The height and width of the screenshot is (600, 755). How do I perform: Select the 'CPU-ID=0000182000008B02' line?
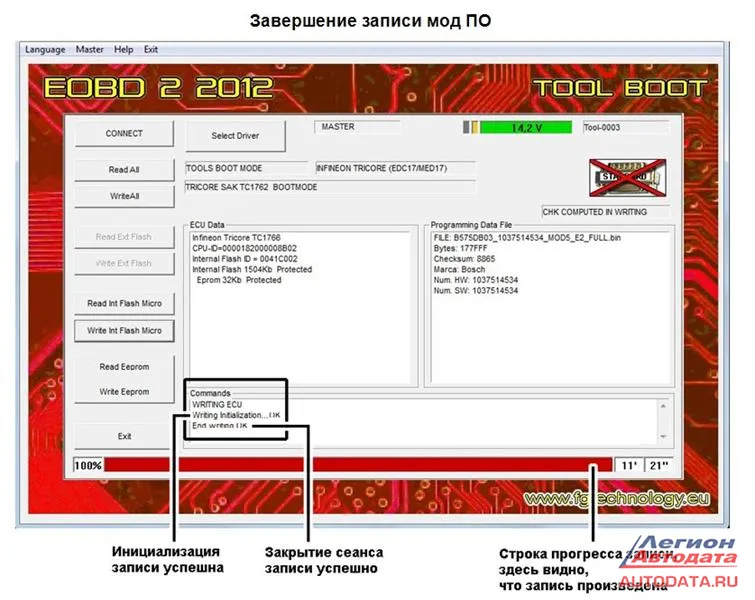244,248
